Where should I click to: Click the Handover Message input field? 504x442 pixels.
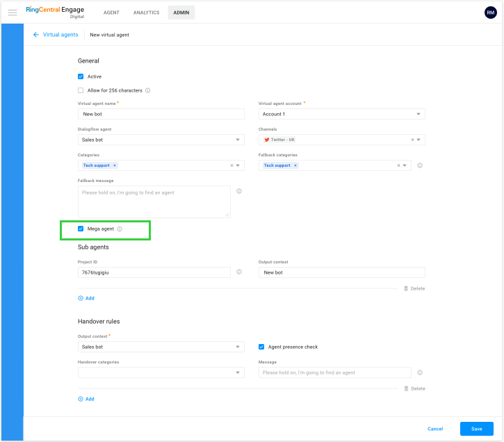(x=334, y=373)
